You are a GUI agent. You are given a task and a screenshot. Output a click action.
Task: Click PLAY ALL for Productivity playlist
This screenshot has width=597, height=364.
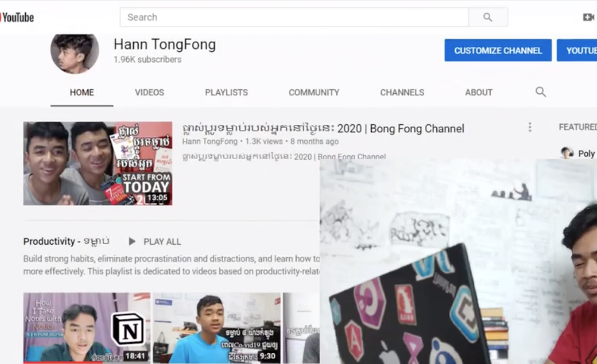(x=162, y=242)
